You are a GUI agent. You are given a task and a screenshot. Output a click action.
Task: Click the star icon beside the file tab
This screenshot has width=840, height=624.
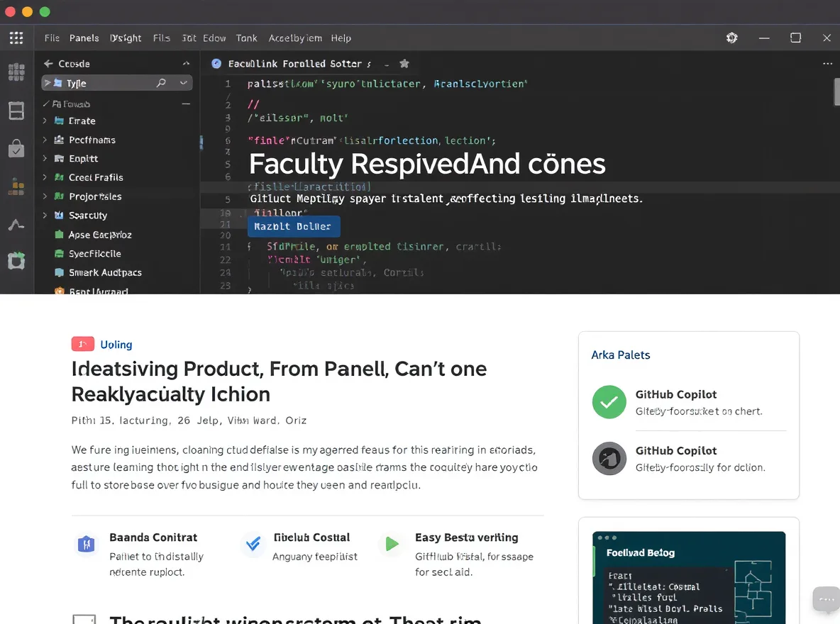click(x=404, y=64)
